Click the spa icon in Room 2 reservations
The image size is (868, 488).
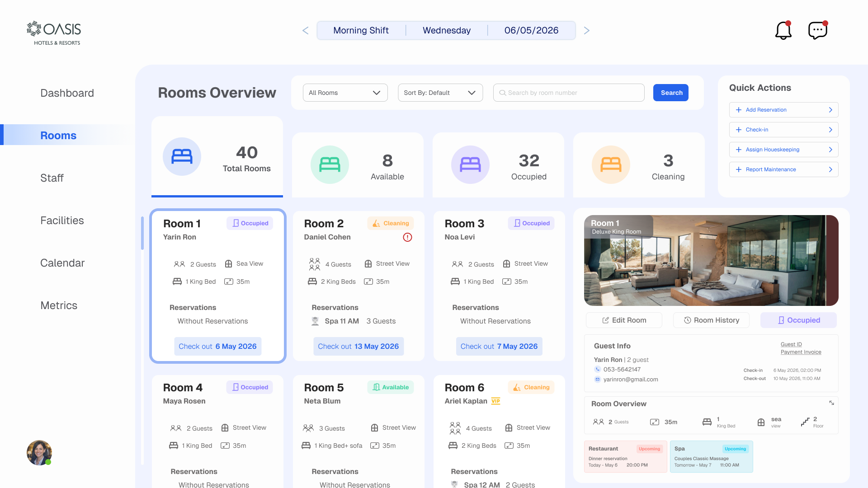(315, 321)
